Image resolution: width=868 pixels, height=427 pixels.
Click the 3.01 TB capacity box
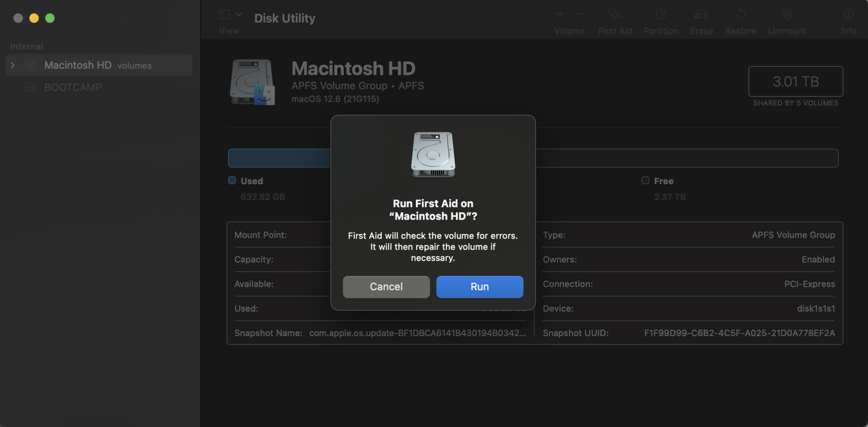pos(795,81)
